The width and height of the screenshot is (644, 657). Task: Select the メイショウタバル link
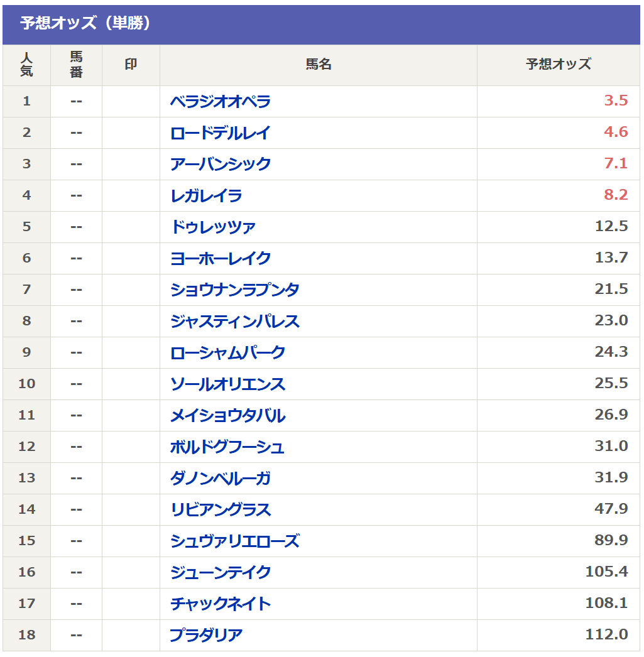[227, 416]
